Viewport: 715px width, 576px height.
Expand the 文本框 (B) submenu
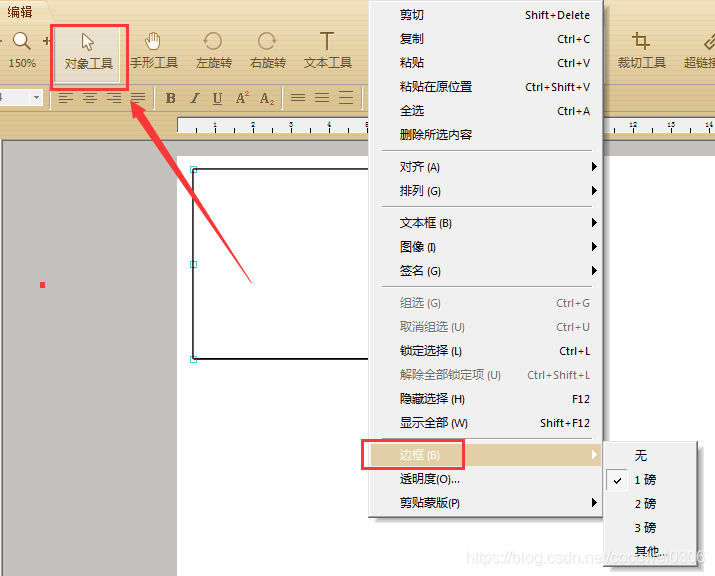click(486, 223)
